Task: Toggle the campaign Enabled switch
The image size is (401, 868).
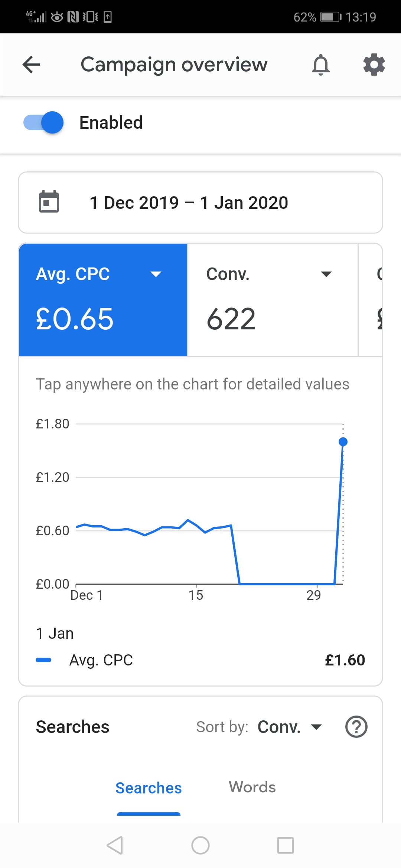Action: [x=43, y=122]
